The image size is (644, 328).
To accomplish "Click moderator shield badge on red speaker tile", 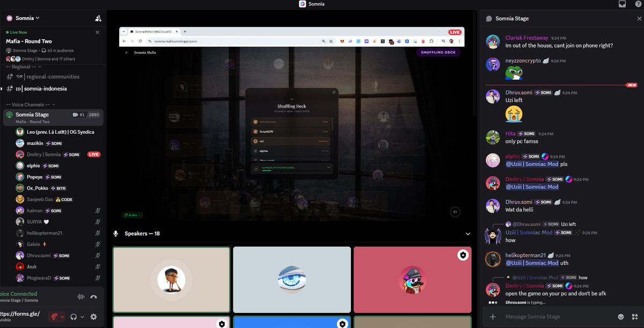I will pyautogui.click(x=463, y=256).
